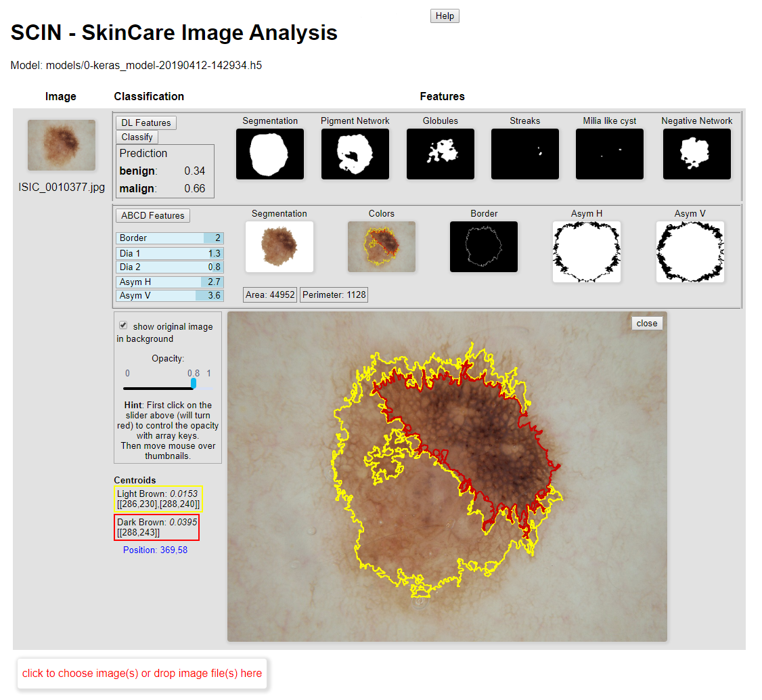Show the Globules feature thumbnail
The width and height of the screenshot is (762, 700).
click(x=441, y=154)
